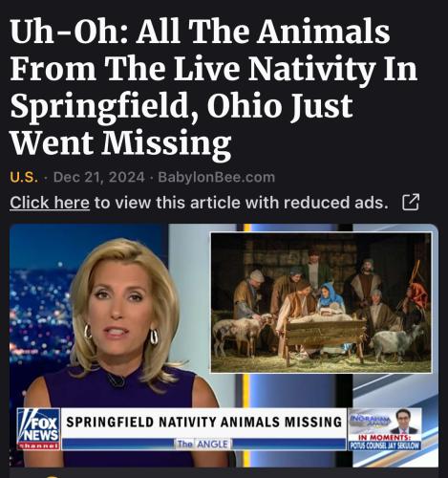This screenshot has height=478, width=448.
Task: Click the Dec 21, 2024 date
Action: click(x=99, y=177)
